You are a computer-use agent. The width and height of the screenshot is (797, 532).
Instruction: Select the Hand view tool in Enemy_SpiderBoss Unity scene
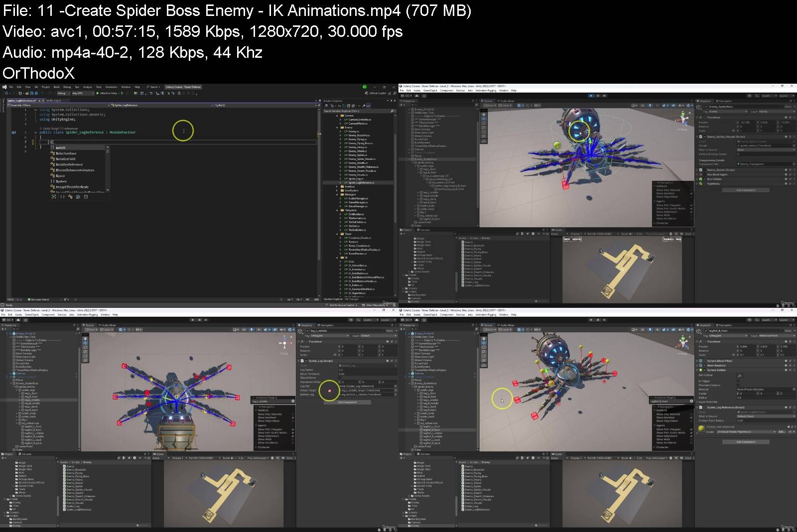tap(484, 114)
